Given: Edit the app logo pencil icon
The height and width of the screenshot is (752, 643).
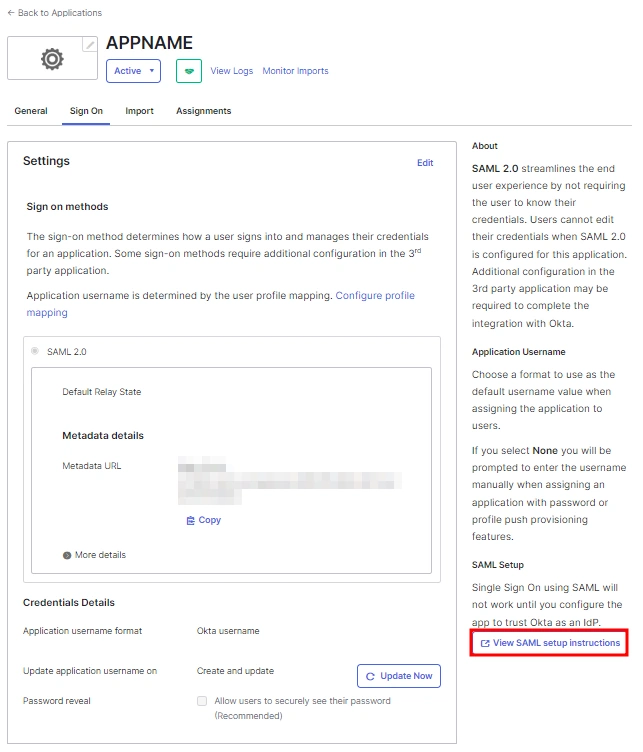Looking at the screenshot, I should 90,45.
